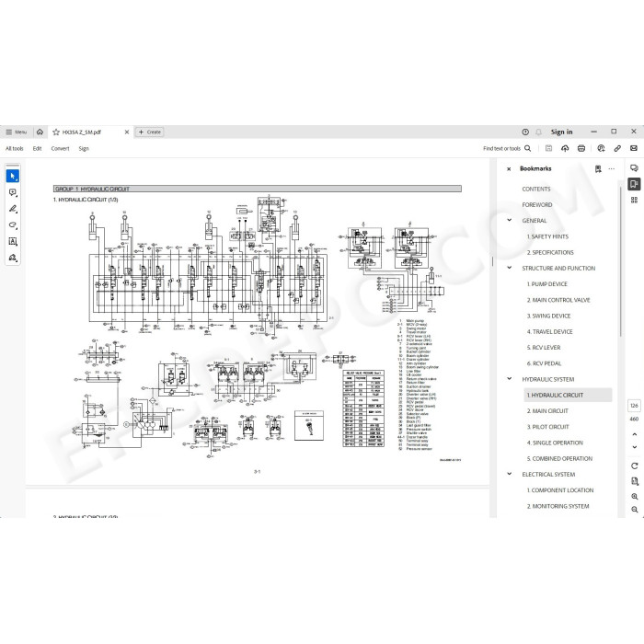Open 2. MONITORING SYSTEM bookmark
Viewport: 644px width, 644px height.
[558, 506]
